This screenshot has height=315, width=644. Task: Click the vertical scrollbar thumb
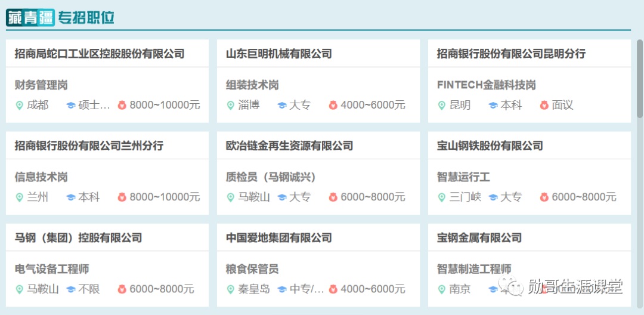[x=640, y=78]
